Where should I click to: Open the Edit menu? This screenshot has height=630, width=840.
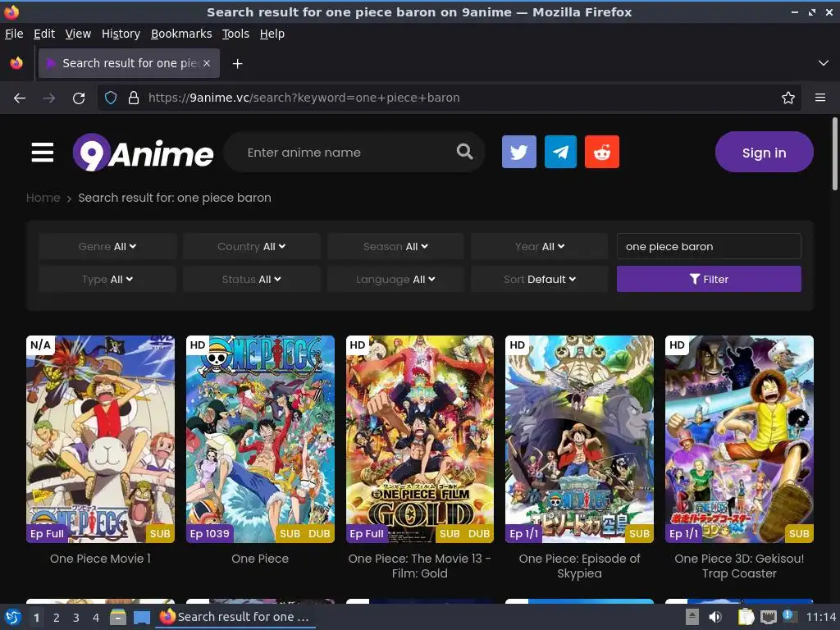44,34
